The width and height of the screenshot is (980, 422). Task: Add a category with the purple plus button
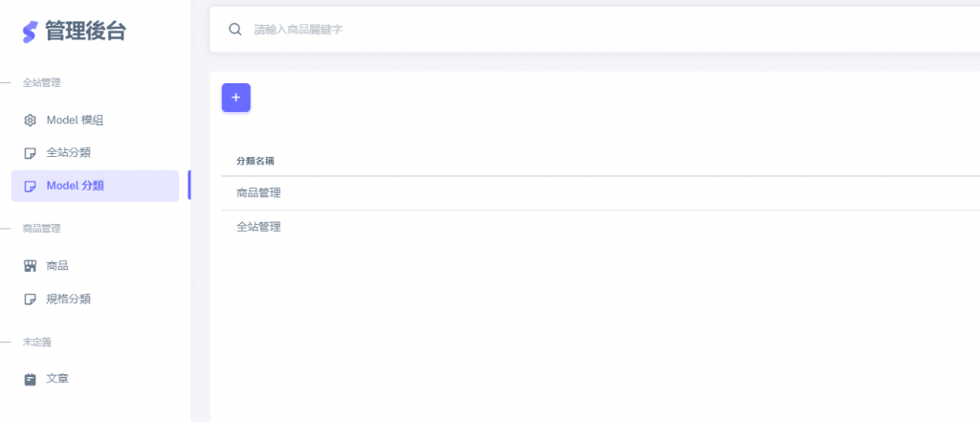coord(236,98)
